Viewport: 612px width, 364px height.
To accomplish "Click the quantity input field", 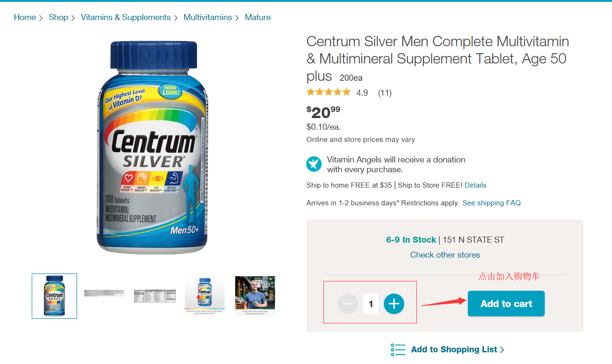I will [371, 304].
